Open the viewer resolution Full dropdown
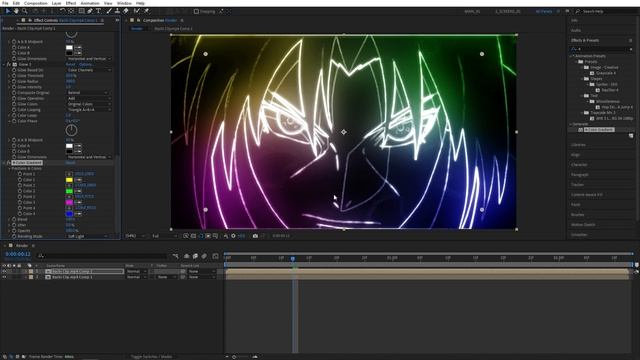The image size is (640, 360). [x=164, y=236]
